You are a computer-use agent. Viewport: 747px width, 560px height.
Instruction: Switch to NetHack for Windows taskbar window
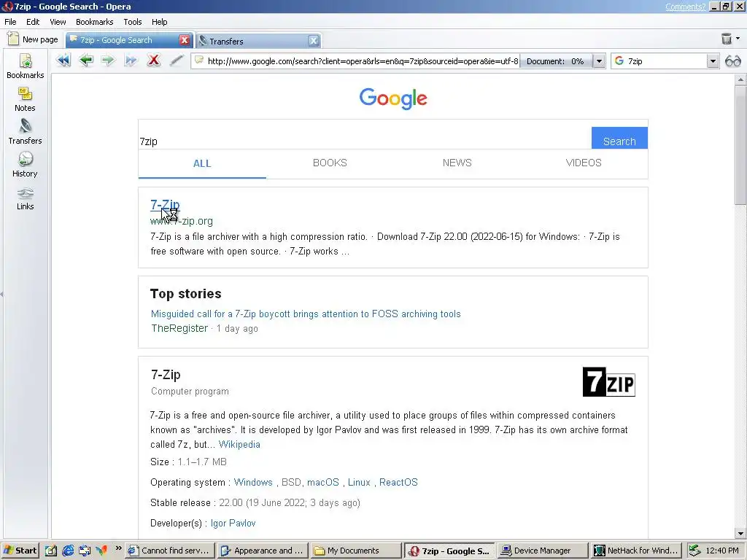(x=635, y=551)
